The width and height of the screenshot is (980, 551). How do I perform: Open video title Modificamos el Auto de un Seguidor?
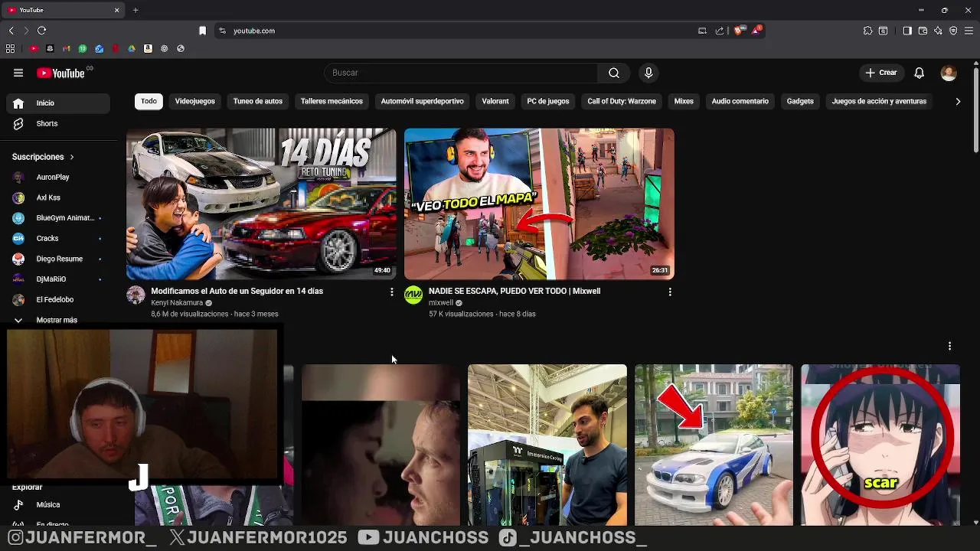pos(237,291)
